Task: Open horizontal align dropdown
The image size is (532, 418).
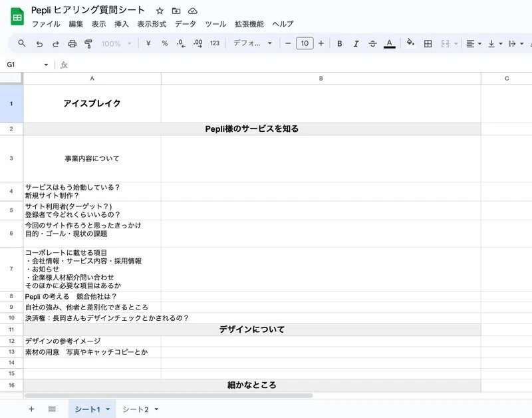Action: coord(473,43)
